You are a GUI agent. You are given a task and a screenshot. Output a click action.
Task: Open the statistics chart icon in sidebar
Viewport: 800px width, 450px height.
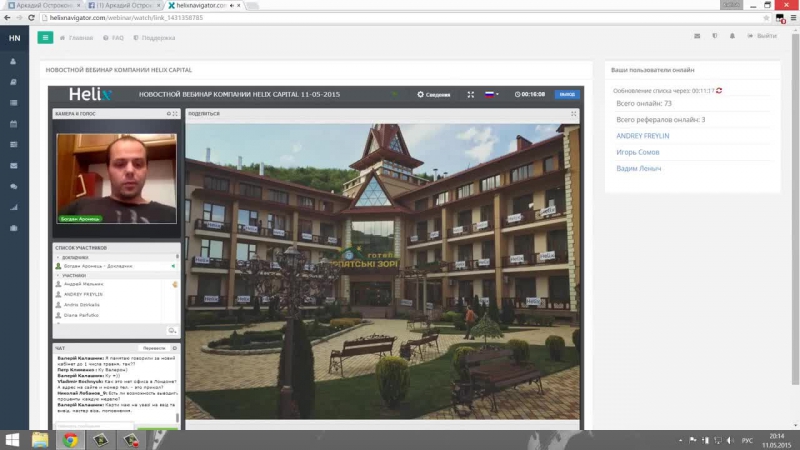[14, 208]
